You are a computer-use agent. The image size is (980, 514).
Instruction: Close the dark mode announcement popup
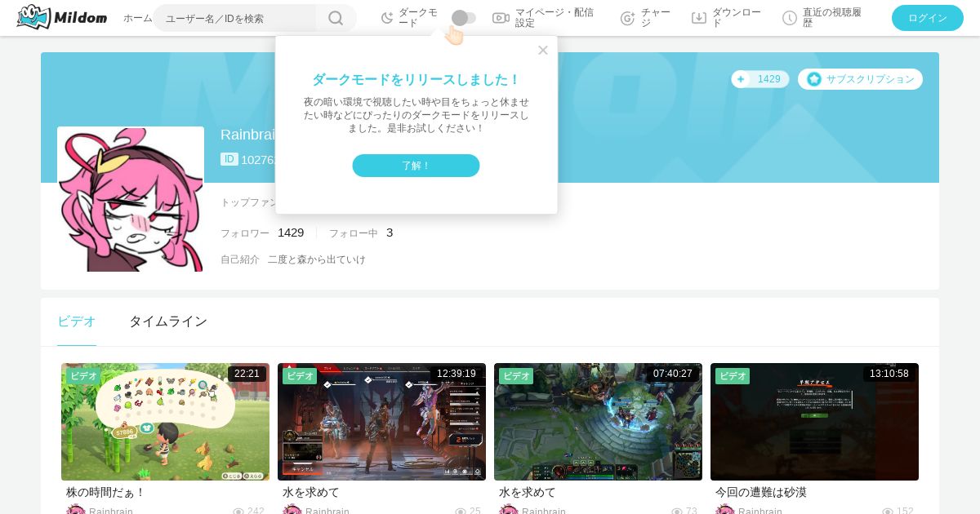(x=543, y=50)
